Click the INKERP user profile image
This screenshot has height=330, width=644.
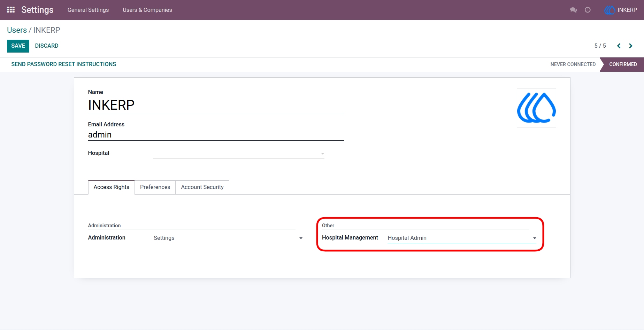tap(536, 108)
